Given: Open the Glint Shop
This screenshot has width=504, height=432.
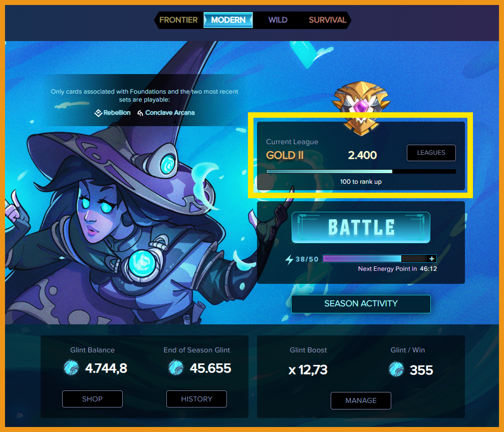Looking at the screenshot, I should [92, 399].
